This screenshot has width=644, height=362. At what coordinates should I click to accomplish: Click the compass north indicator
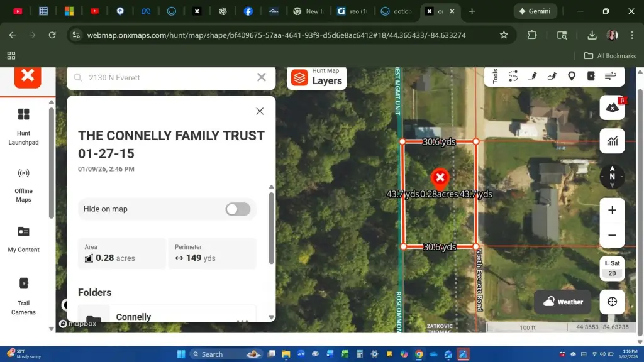pos(612,177)
